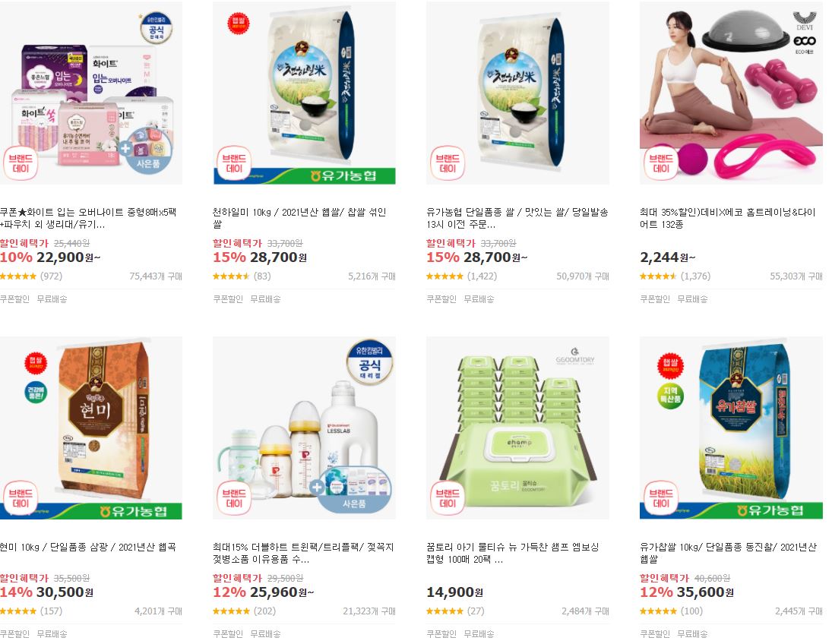Viewport: 832px width, 644px height.
Task: Click the red 햅쌀 badge on the 천하일미 10kg rice
Action: click(x=239, y=23)
